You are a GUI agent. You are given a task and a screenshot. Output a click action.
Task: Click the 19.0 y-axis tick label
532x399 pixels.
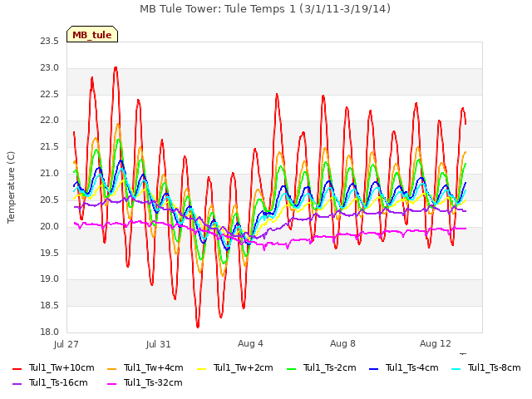(x=50, y=279)
